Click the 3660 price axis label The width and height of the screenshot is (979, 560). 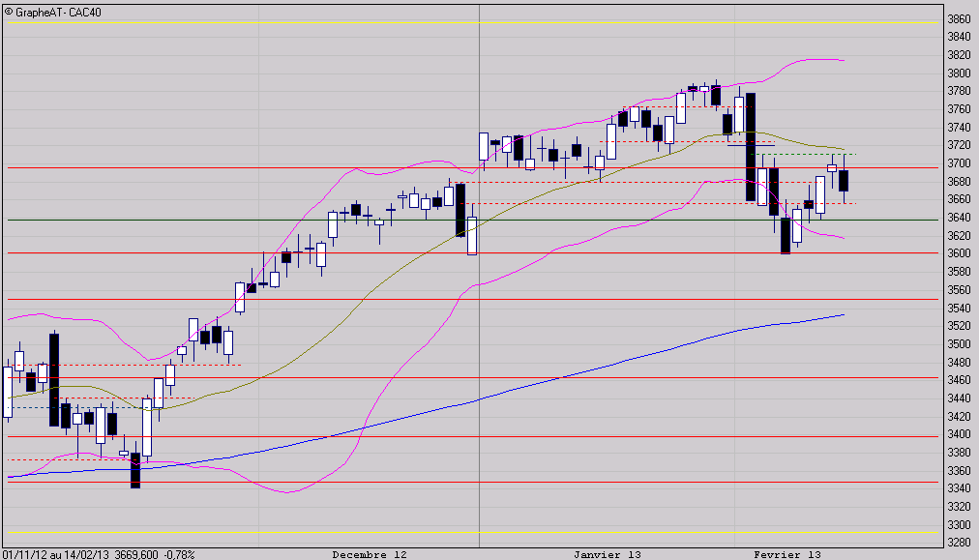click(959, 200)
